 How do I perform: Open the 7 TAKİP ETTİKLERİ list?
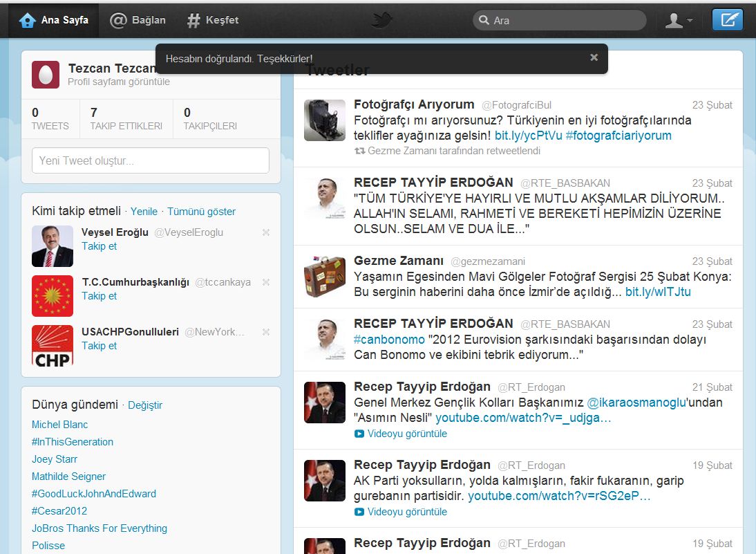pyautogui.click(x=126, y=119)
